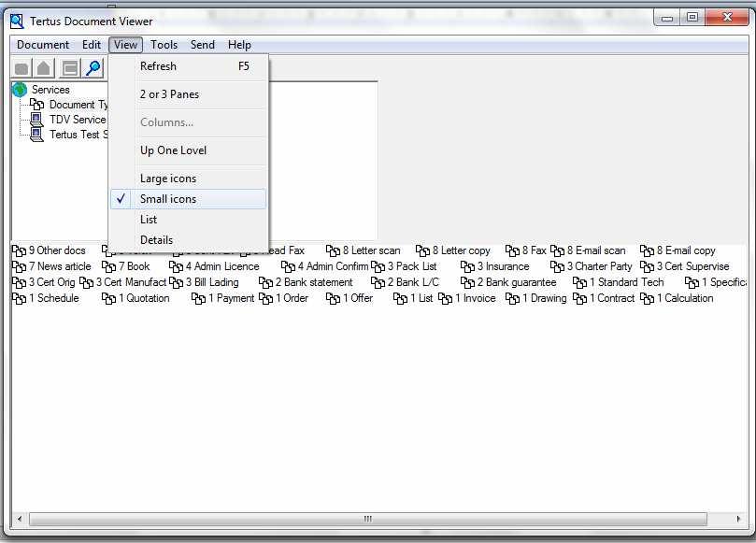The image size is (756, 543).
Task: Select the 4 Admin Licence icon
Action: [176, 266]
